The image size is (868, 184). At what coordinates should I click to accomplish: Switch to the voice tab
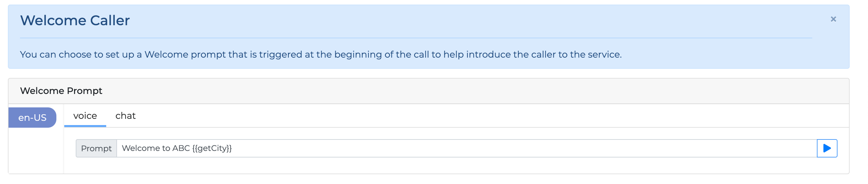(85, 116)
